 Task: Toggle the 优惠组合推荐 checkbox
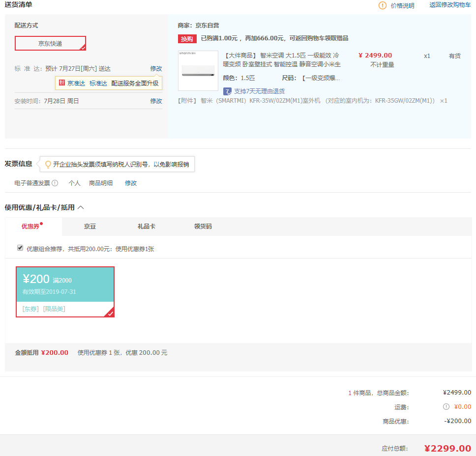coord(20,248)
